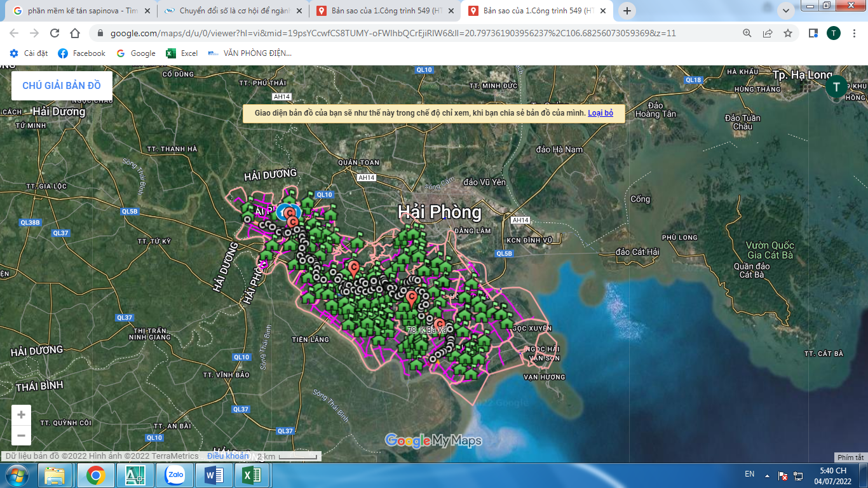Click the share page icon in address bar
Viewport: 868px width, 488px height.
768,33
